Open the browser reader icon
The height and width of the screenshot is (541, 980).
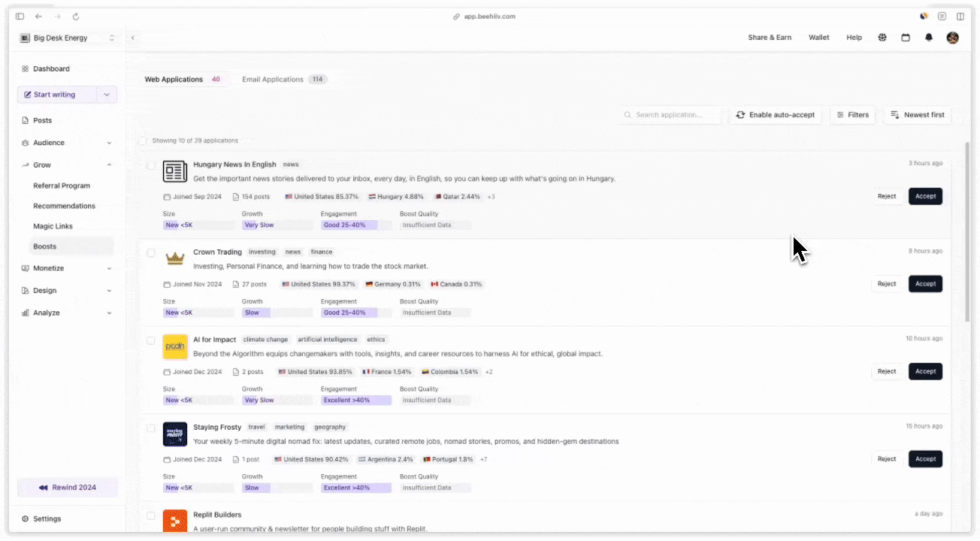942,17
